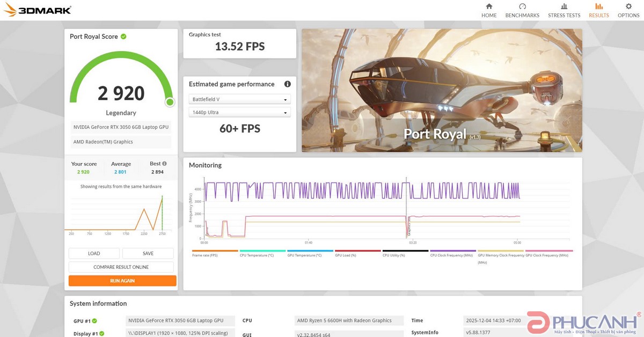The width and height of the screenshot is (644, 337).
Task: Toggle CPU Clock Frequency purple legend swatch
Action: [453, 251]
